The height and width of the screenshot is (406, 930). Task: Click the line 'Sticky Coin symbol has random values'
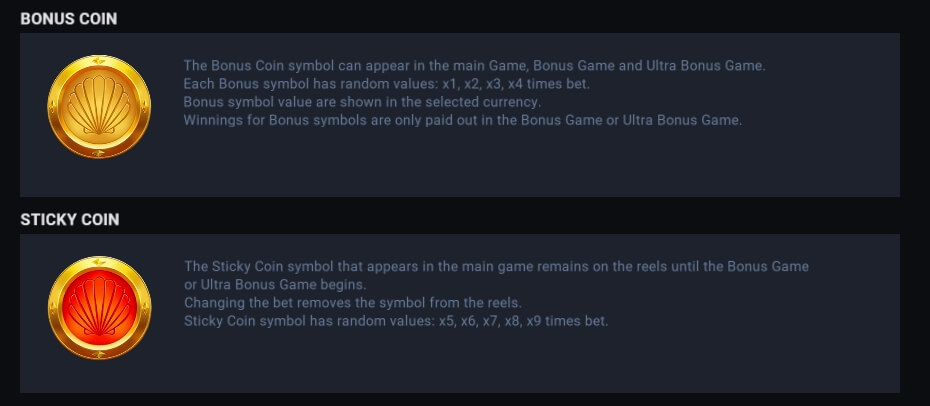click(396, 321)
